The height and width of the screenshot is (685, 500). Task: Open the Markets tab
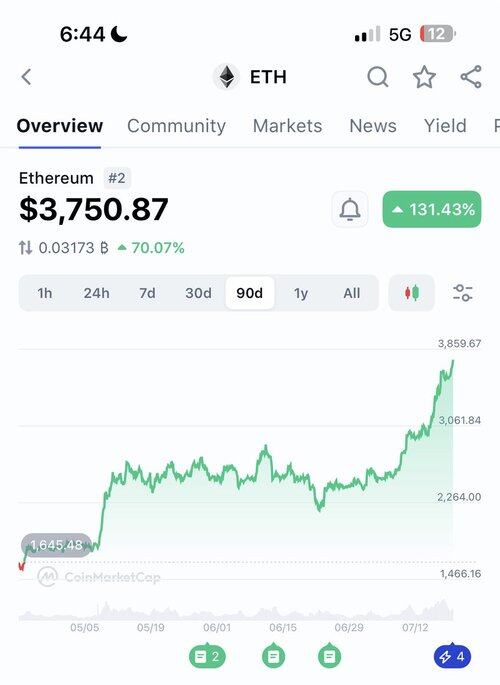click(x=287, y=126)
